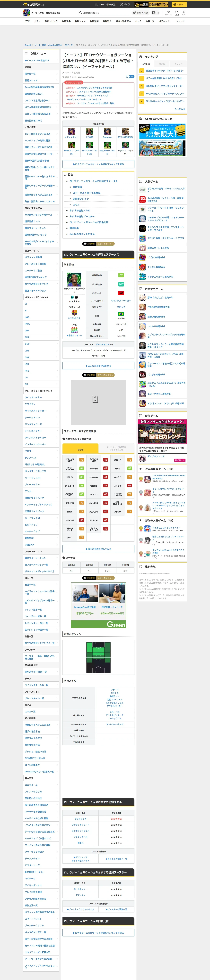Expand the GK position ranking row
The image size is (210, 980).
41,384
